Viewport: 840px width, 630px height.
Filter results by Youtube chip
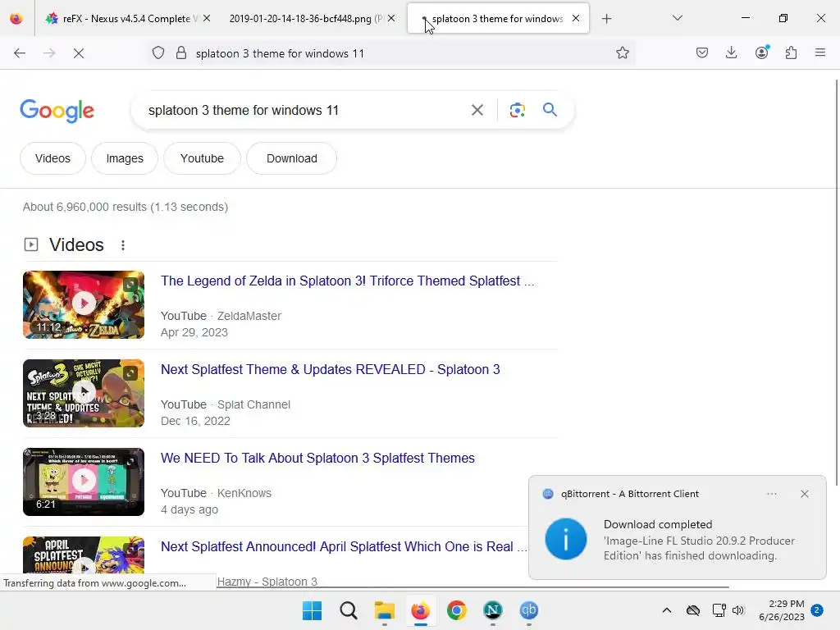pos(202,158)
